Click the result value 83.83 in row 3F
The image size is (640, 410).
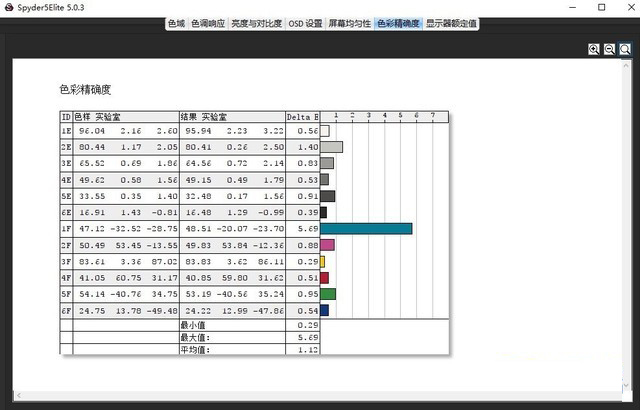pyautogui.click(x=198, y=262)
